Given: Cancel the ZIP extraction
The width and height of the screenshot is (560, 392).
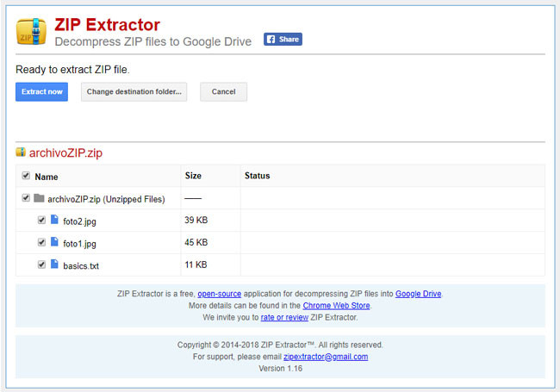Looking at the screenshot, I should coord(223,92).
